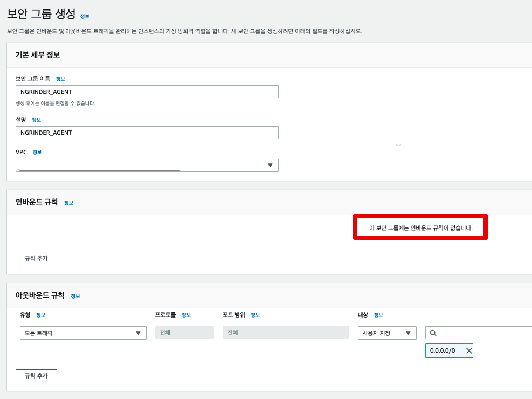Open the 모든 트래픽 type dropdown
Image resolution: width=532 pixels, height=399 pixels.
[x=83, y=333]
